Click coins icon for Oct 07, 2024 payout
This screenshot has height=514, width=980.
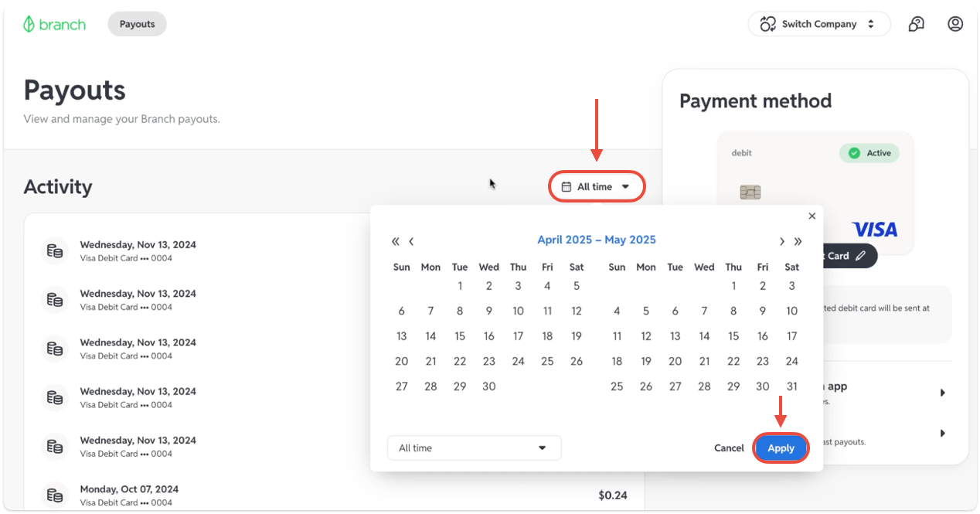tap(55, 495)
